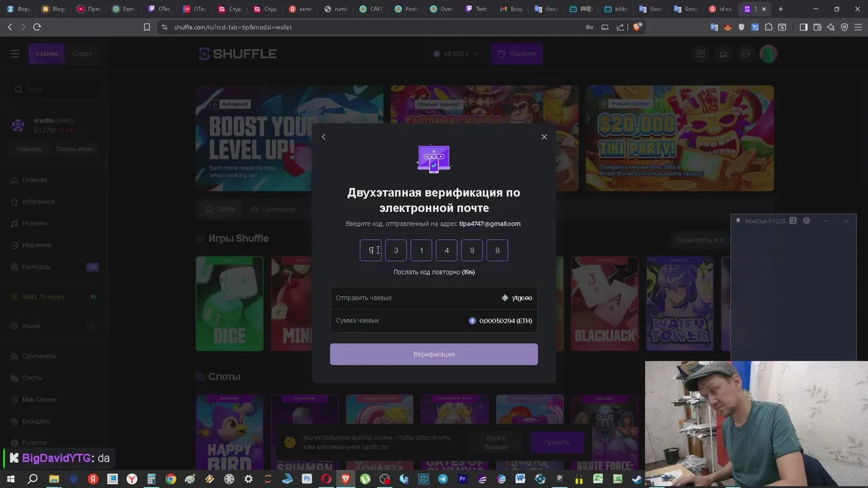Click the third code box containing 1
The height and width of the screenshot is (488, 868).
click(x=421, y=250)
